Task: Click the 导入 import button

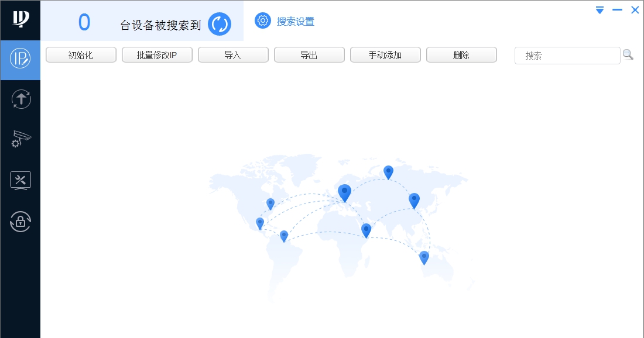Action: pyautogui.click(x=233, y=54)
